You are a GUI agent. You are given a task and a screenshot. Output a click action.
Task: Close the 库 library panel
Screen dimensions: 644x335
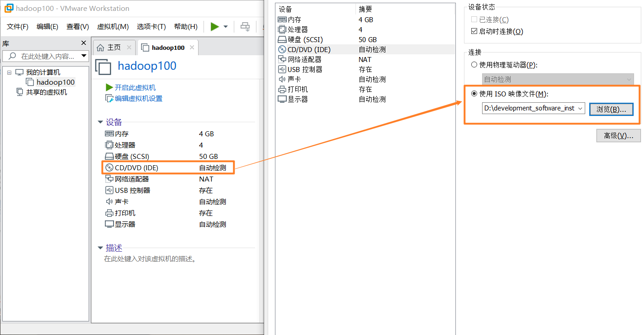83,43
